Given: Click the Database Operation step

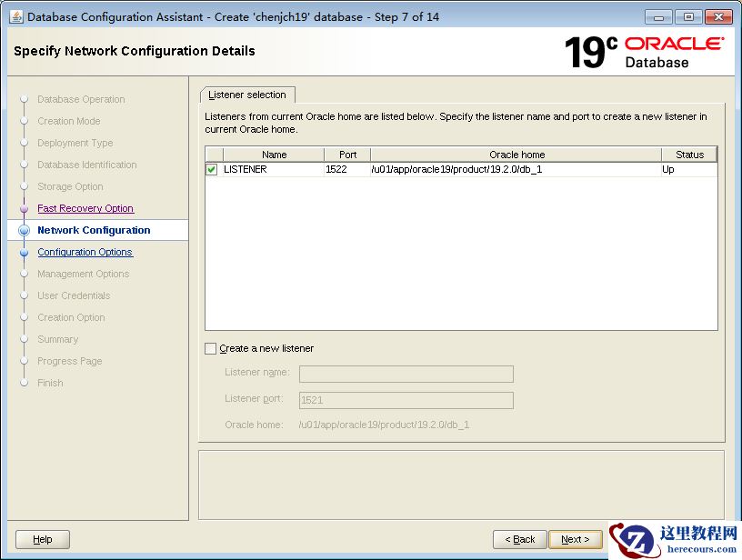Looking at the screenshot, I should [x=81, y=99].
